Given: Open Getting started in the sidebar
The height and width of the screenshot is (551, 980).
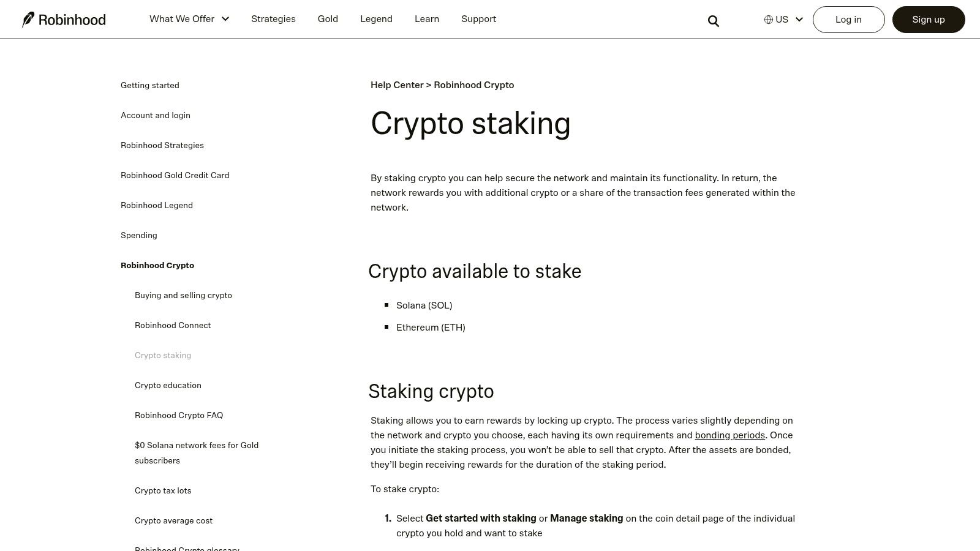Looking at the screenshot, I should point(149,85).
